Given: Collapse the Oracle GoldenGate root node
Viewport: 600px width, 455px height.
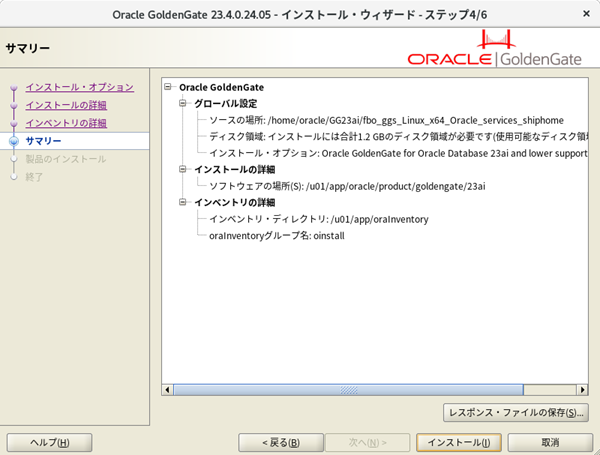Looking at the screenshot, I should coord(168,87).
